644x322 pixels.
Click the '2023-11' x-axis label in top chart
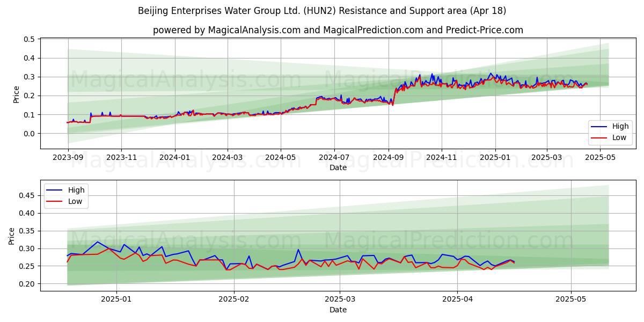(x=121, y=158)
